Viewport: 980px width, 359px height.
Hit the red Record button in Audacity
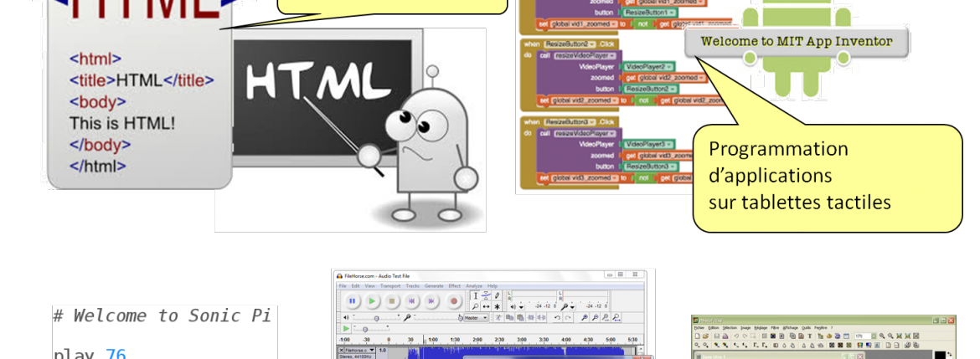[x=454, y=300]
